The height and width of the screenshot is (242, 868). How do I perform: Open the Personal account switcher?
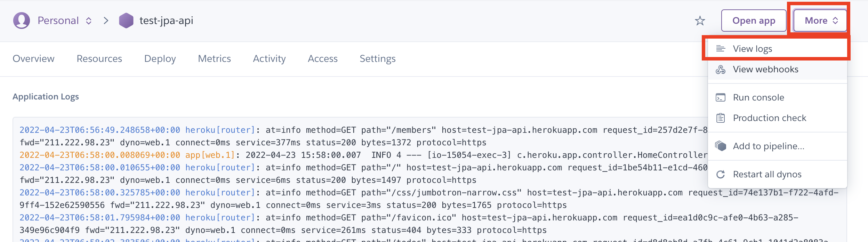(65, 21)
